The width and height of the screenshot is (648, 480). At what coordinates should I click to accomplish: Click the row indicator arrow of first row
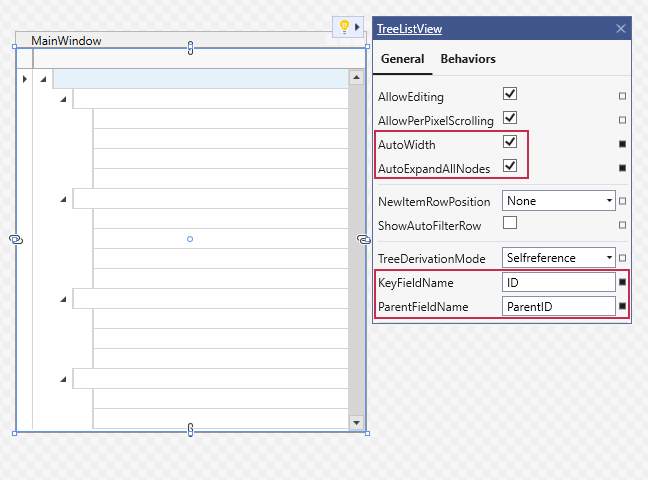[x=25, y=79]
